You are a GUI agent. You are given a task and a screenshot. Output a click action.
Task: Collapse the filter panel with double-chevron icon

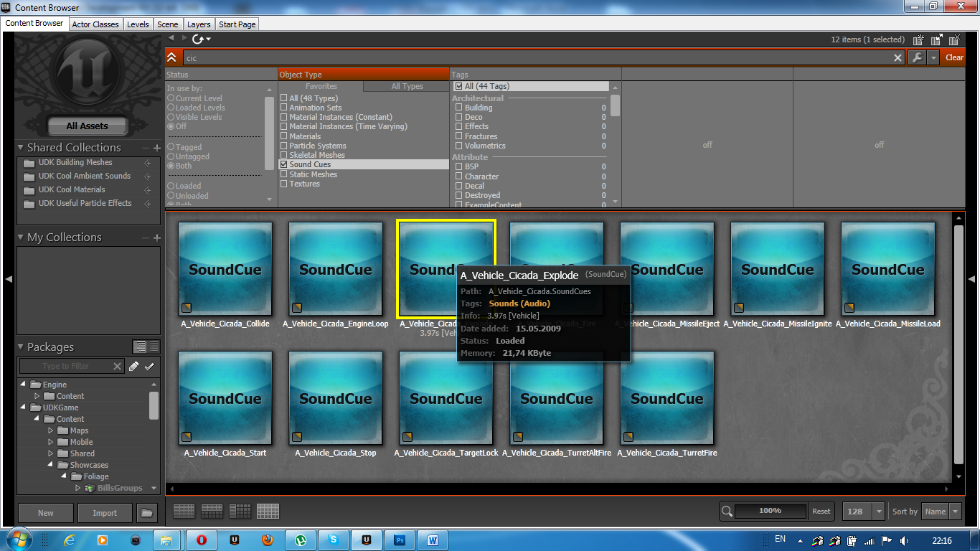point(171,57)
